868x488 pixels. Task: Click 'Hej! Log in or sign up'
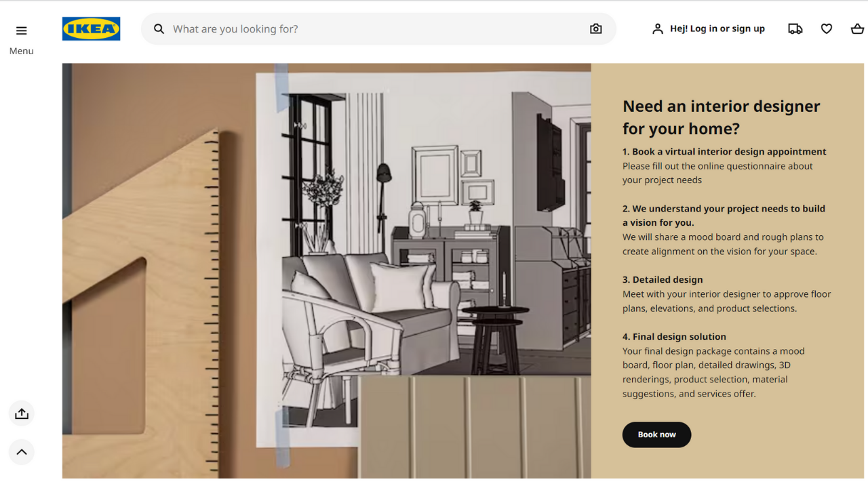click(x=717, y=29)
